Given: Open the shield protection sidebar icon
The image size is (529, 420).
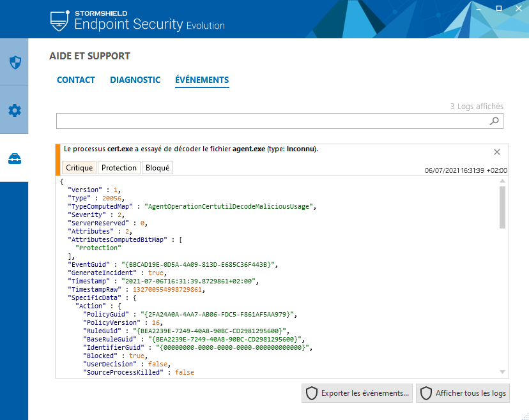Looking at the screenshot, I should [x=15, y=63].
